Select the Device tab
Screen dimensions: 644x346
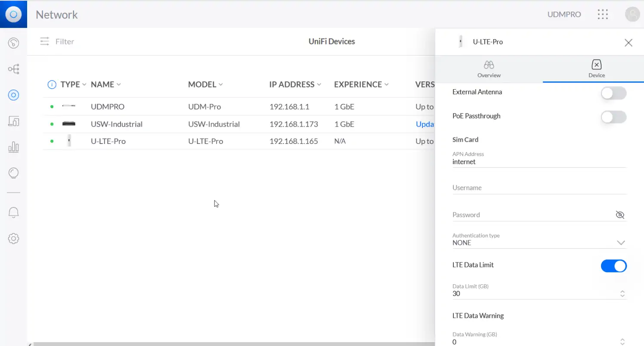pyautogui.click(x=596, y=69)
